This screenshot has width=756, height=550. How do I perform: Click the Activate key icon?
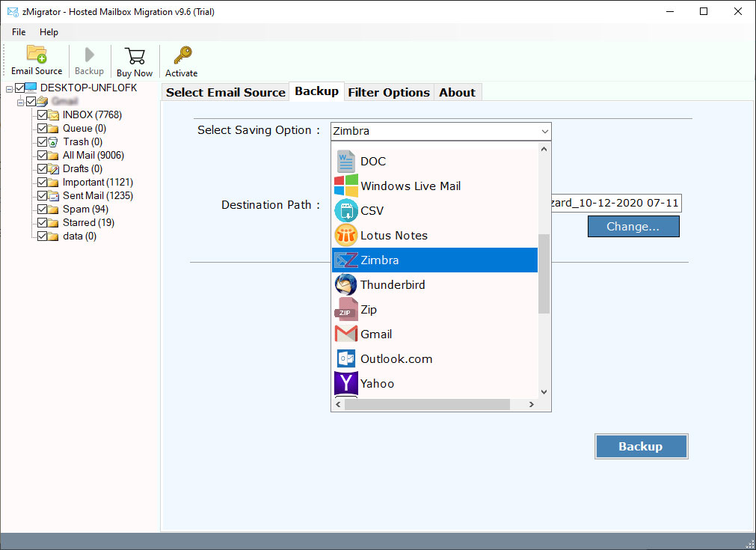tap(182, 55)
